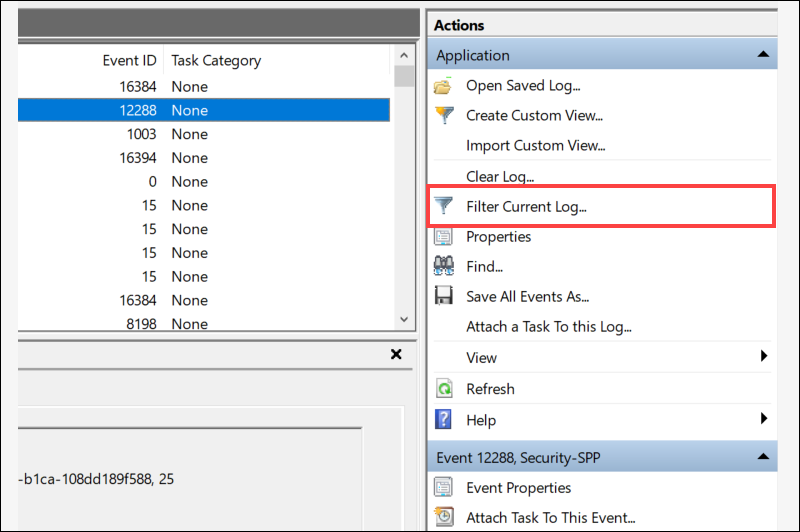This screenshot has height=532, width=800.
Task: Select the event row with ID 0
Action: [204, 182]
